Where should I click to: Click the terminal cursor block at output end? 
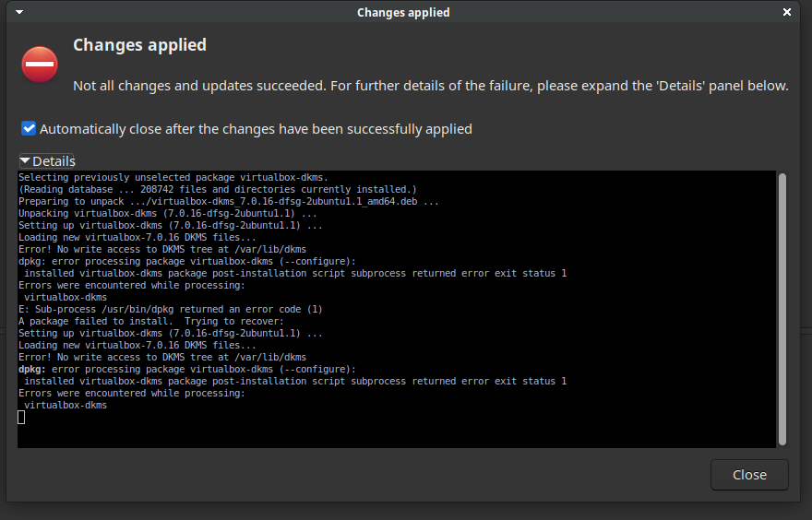point(21,417)
